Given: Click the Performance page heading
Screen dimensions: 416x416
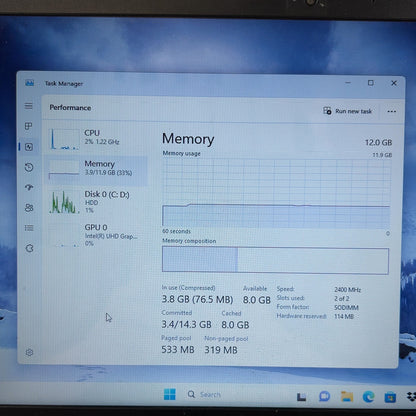Looking at the screenshot, I should click(70, 108).
